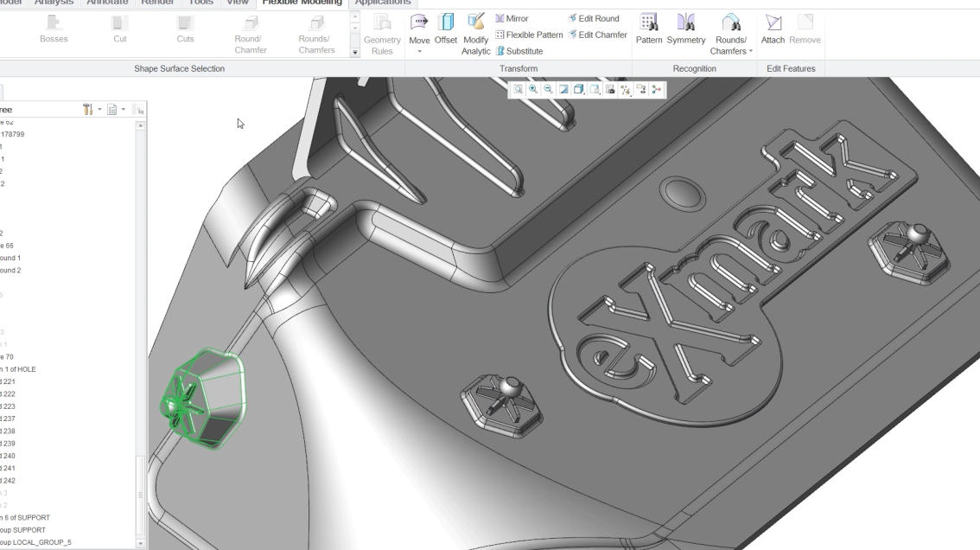Open the Applications ribbon tab
Screen dimensions: 980x550
point(383,3)
